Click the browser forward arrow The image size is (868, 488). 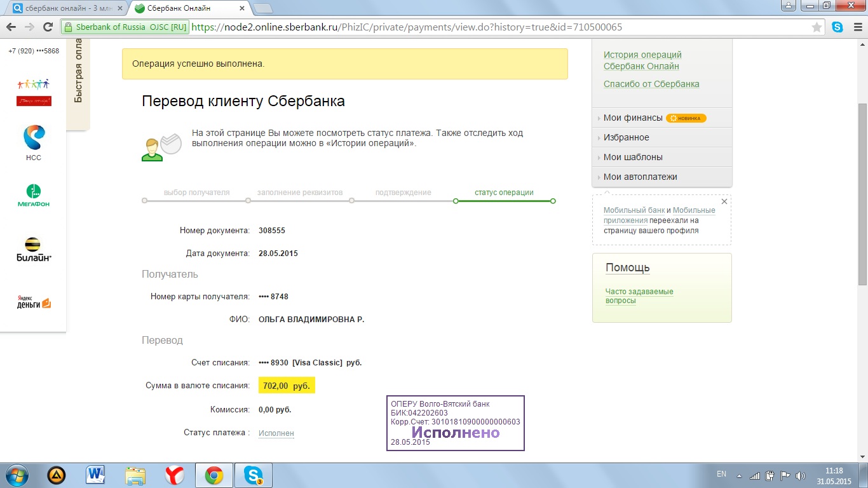[x=29, y=27]
